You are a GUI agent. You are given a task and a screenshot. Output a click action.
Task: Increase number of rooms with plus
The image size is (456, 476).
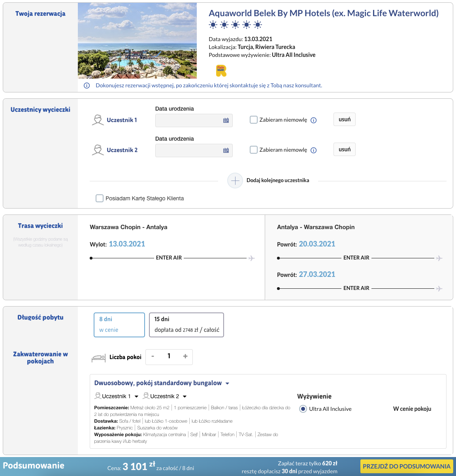(185, 356)
